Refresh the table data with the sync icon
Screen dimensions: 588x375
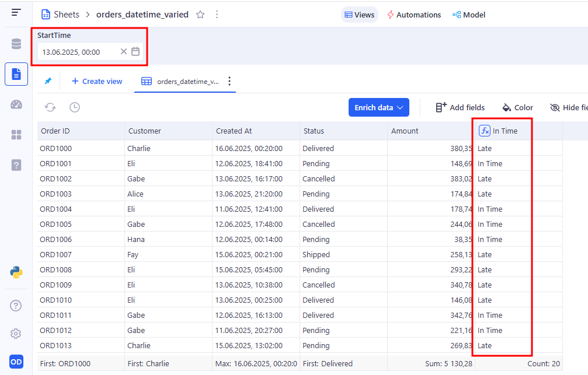coord(50,107)
